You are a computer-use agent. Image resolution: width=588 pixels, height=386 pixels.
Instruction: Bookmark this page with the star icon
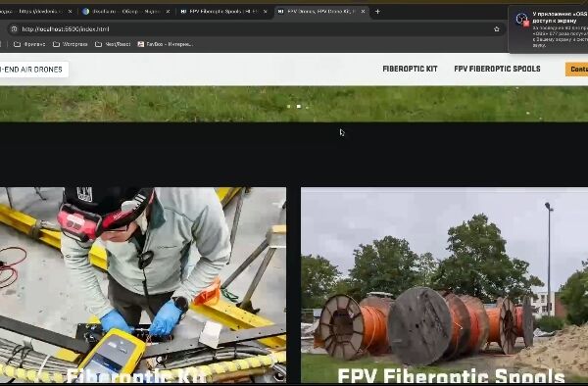coord(497,29)
